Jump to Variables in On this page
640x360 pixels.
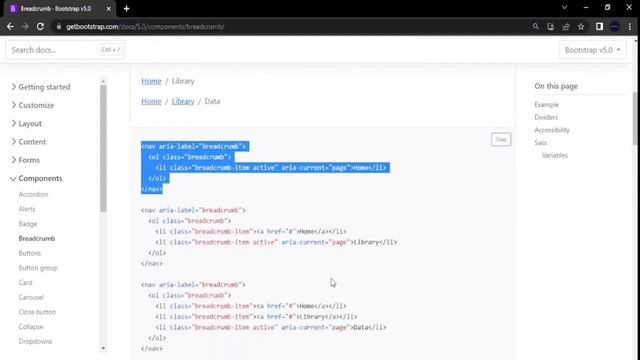coord(555,155)
